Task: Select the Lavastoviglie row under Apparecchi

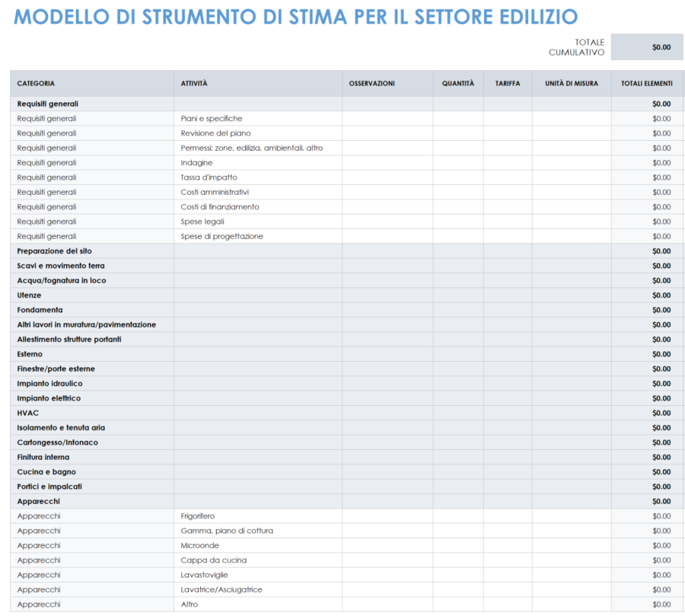Action: [x=201, y=574]
